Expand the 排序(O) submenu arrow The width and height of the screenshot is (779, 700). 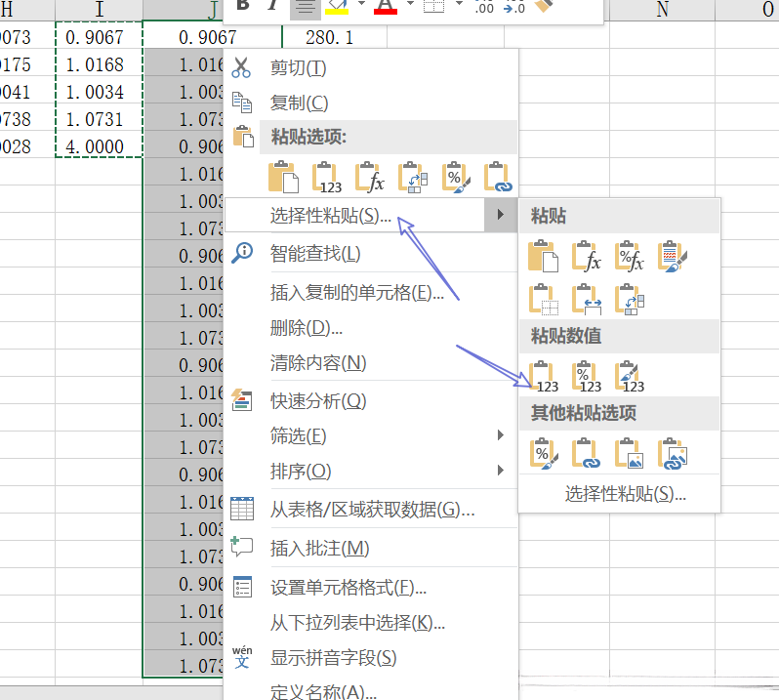(500, 470)
